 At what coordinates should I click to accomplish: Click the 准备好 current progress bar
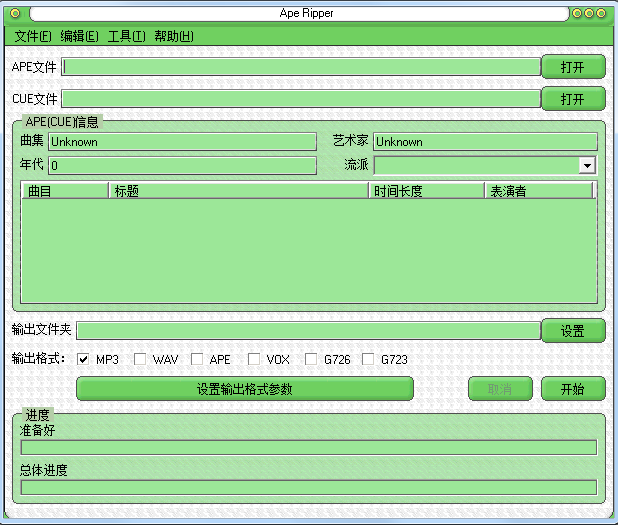[x=309, y=448]
